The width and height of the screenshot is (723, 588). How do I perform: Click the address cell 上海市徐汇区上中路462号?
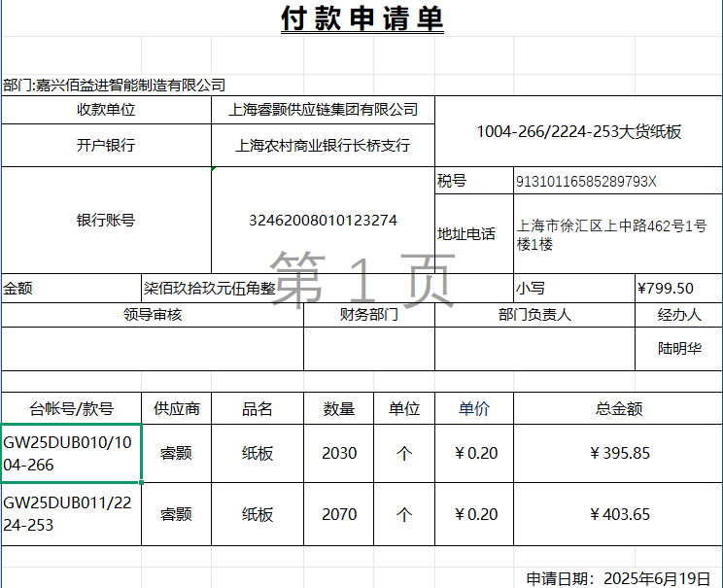[x=612, y=235]
